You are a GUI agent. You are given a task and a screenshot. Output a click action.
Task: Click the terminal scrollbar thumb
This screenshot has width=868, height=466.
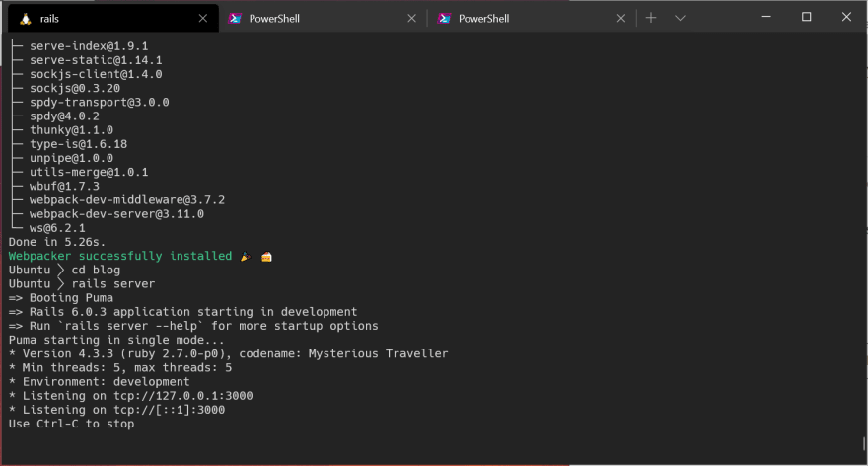click(864, 444)
